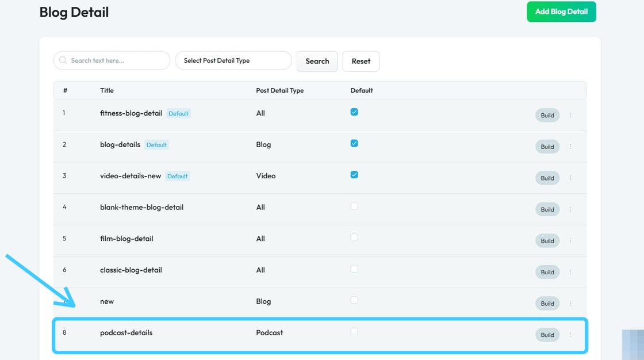Click Build for video-details-new row
This screenshot has height=360, width=644.
coord(547,178)
